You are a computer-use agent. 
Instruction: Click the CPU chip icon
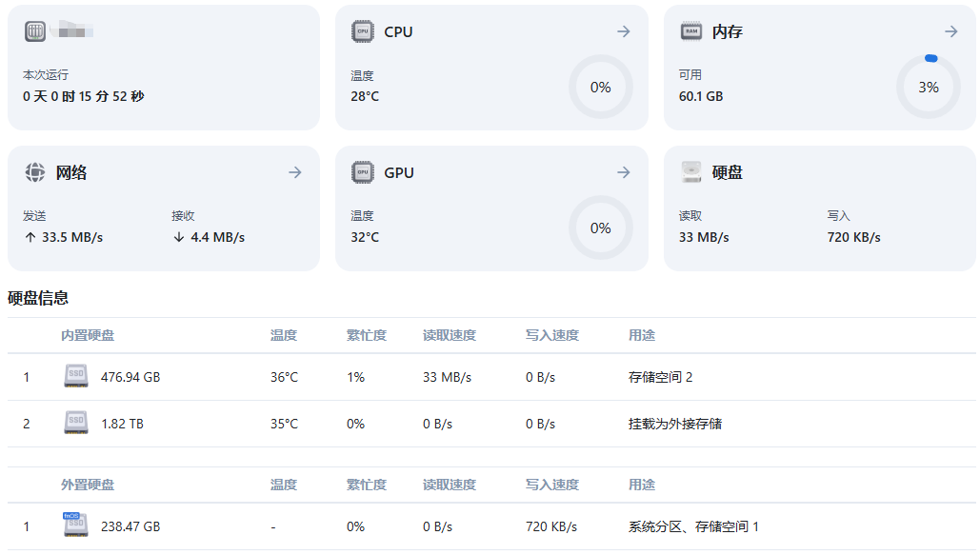click(x=362, y=31)
